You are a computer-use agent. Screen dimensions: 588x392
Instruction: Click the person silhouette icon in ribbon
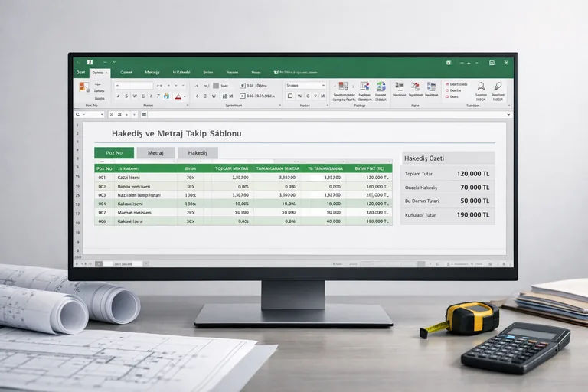tap(481, 87)
